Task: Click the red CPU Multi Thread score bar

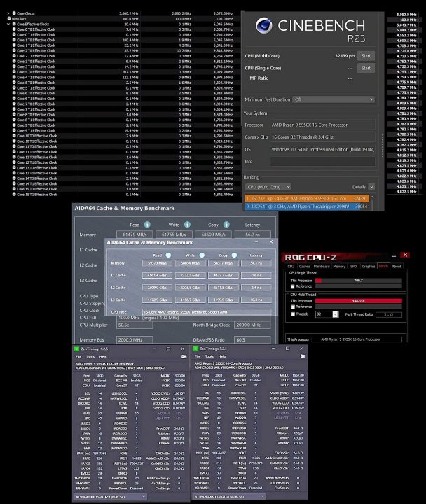Action: (x=358, y=300)
